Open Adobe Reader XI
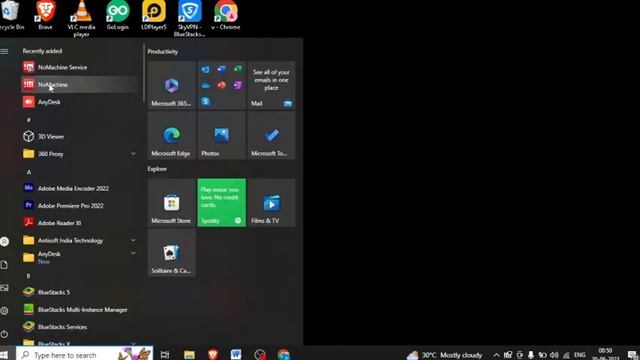Viewport: 640px width, 360px height. tap(80, 223)
